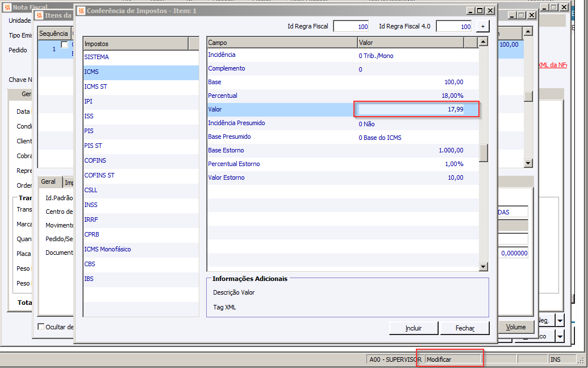Click the Conferência de Impostos title icon
Image resolution: width=588 pixels, height=368 pixels.
(81, 11)
